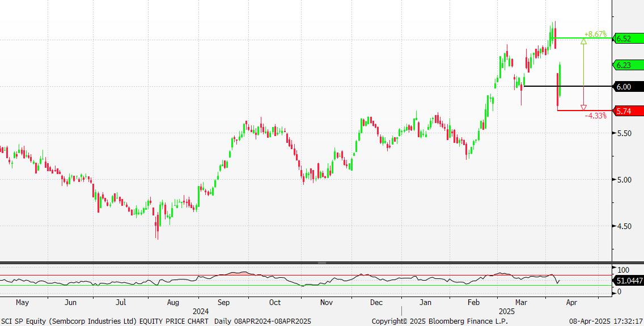
Task: Click the -4.33% annotation label
Action: pos(596,116)
